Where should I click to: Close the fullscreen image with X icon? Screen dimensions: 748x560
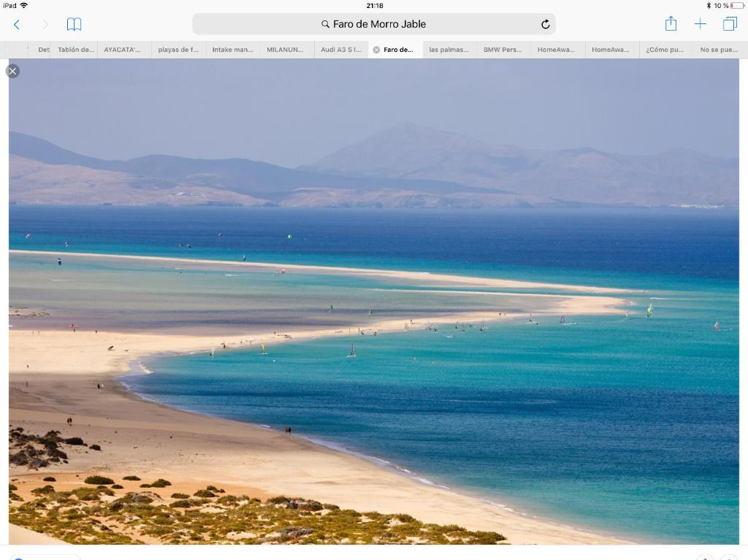[x=13, y=71]
